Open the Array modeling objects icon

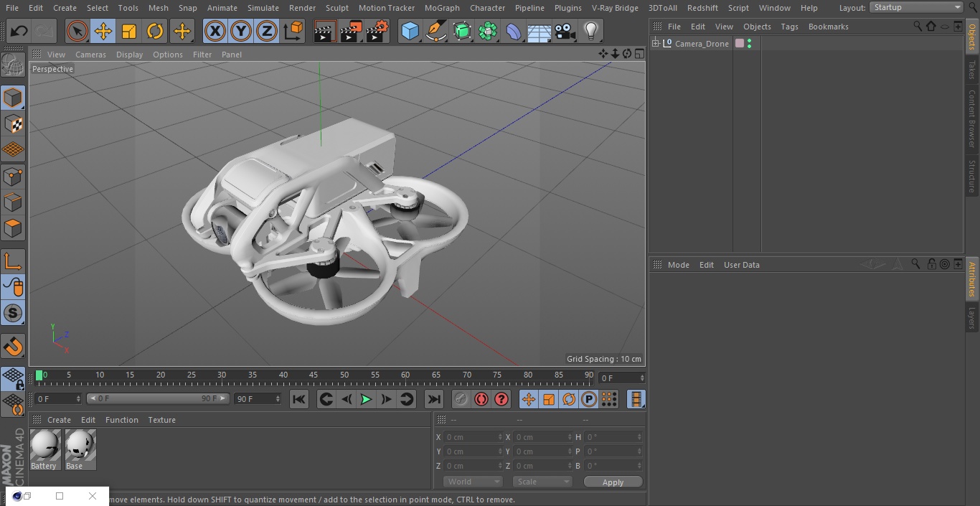coord(488,31)
